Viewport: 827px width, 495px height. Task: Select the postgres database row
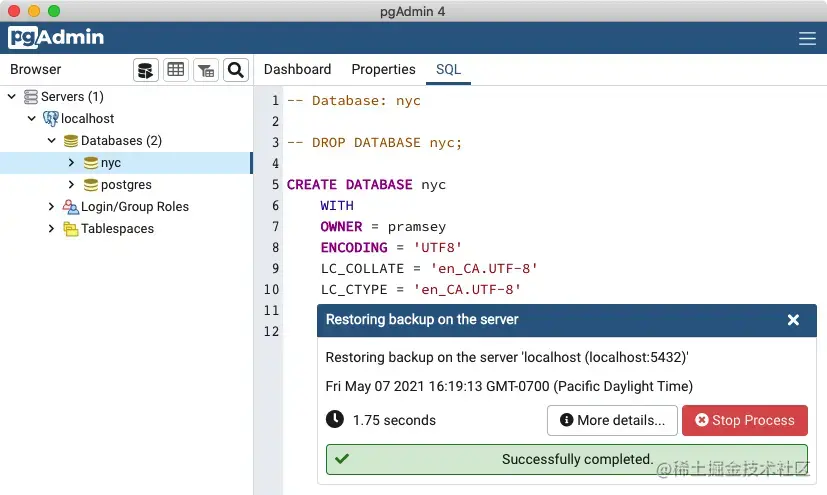click(x=126, y=185)
